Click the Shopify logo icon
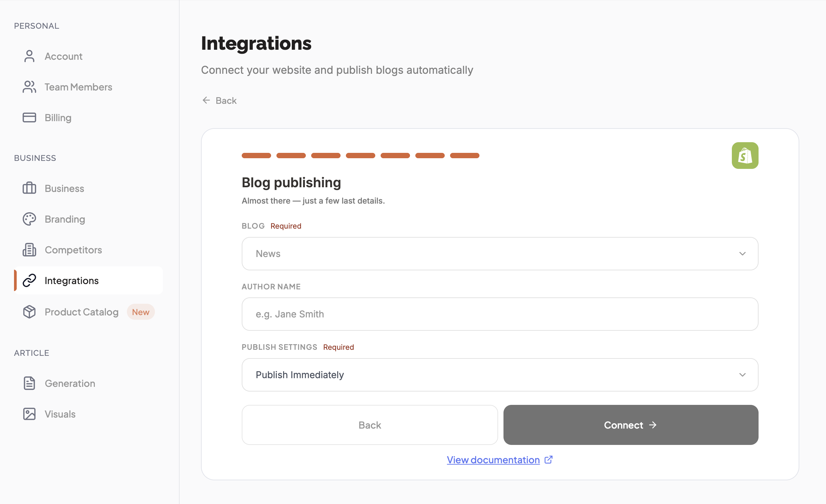This screenshot has width=826, height=504. 745,156
